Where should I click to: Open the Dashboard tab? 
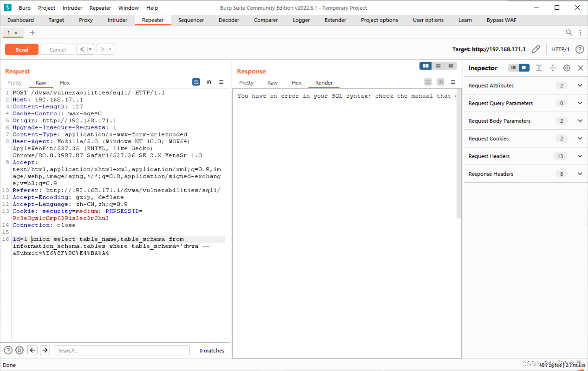[20, 20]
